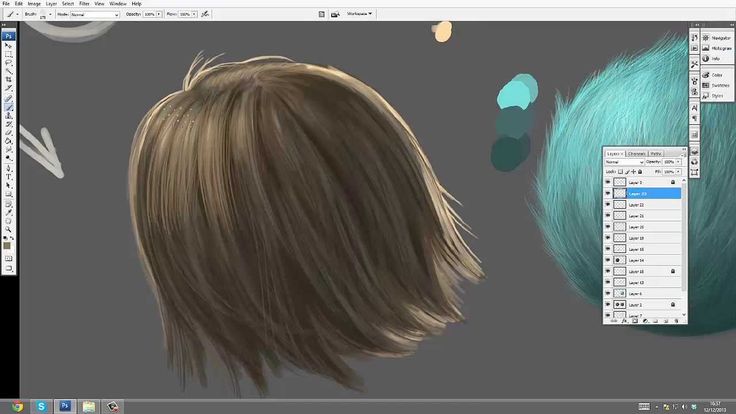This screenshot has width=736, height=414.
Task: Toggle Lock transparent pixels in the Layers panel
Action: 621,172
